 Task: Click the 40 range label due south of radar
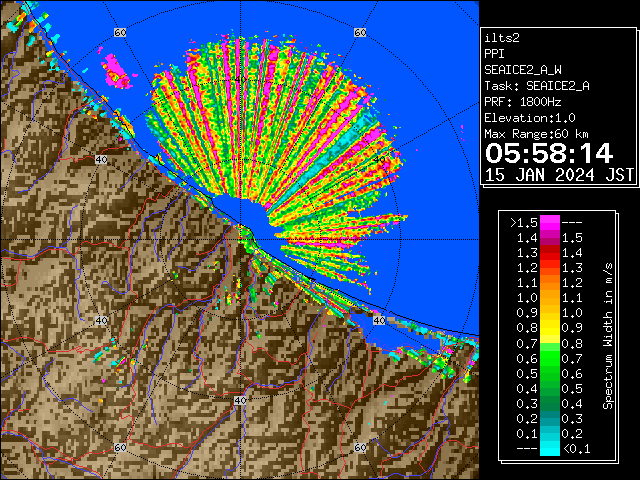tap(240, 400)
